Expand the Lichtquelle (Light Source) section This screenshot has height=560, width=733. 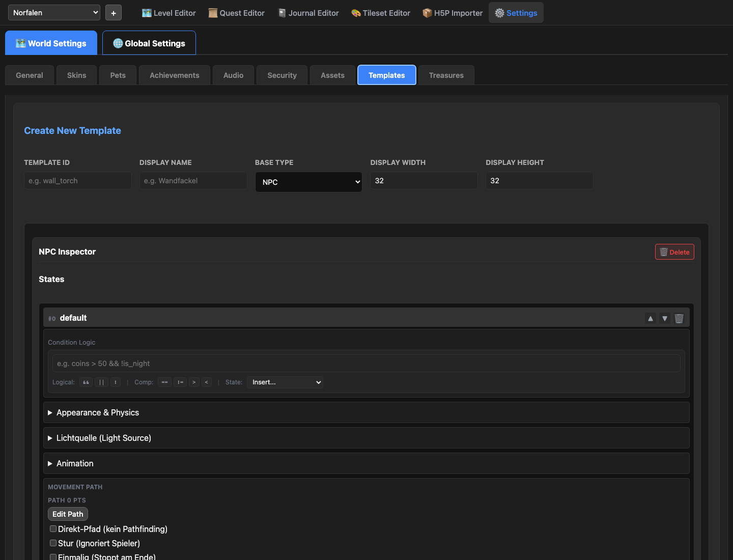coord(103,438)
